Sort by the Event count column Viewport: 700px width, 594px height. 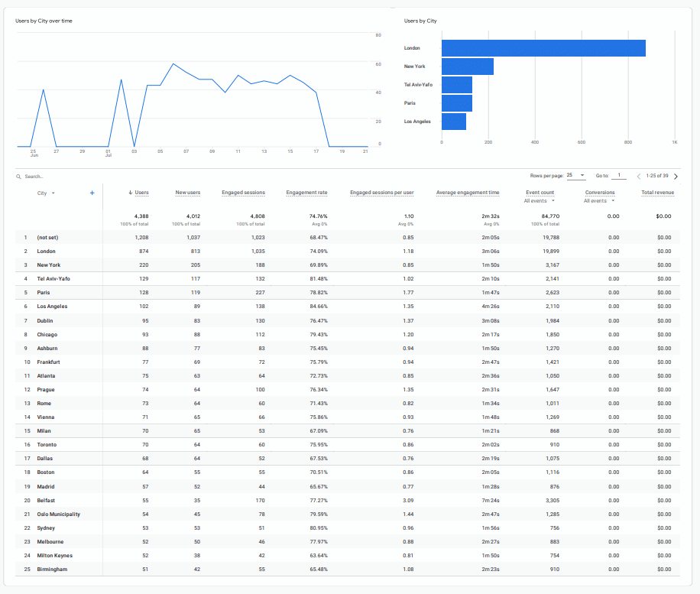[x=540, y=193]
